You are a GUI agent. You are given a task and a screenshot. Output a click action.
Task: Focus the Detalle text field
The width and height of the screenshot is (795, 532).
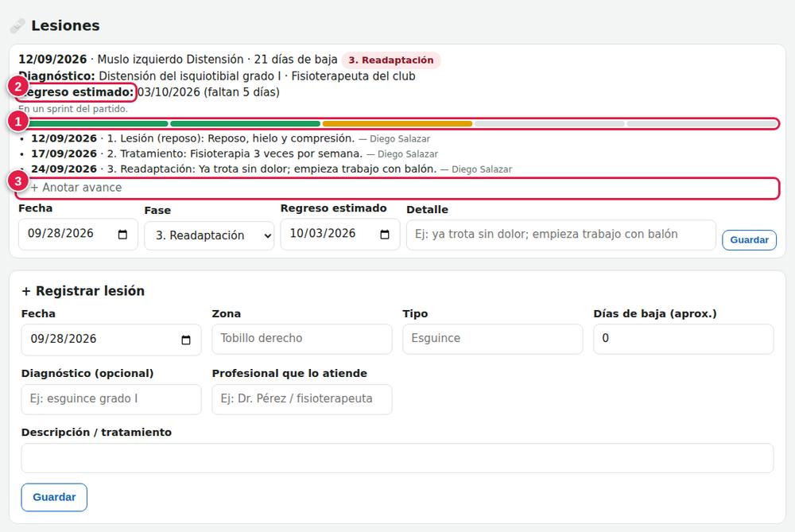[x=560, y=235]
